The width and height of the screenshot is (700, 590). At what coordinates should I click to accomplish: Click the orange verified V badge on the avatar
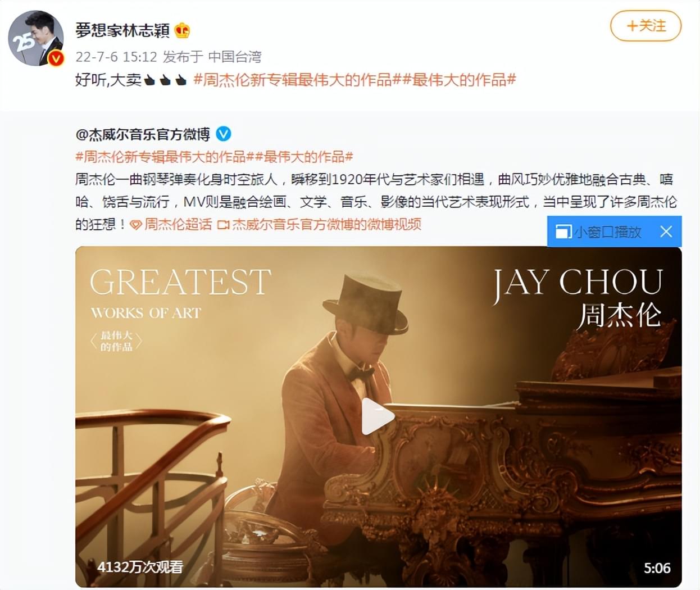point(56,58)
